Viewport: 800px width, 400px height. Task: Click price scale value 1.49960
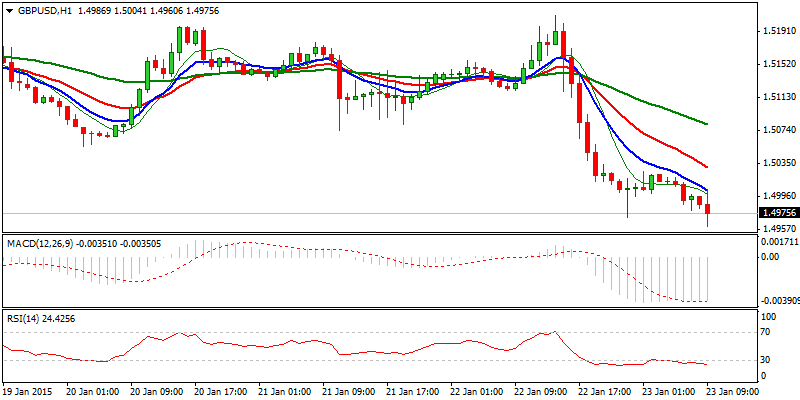779,196
